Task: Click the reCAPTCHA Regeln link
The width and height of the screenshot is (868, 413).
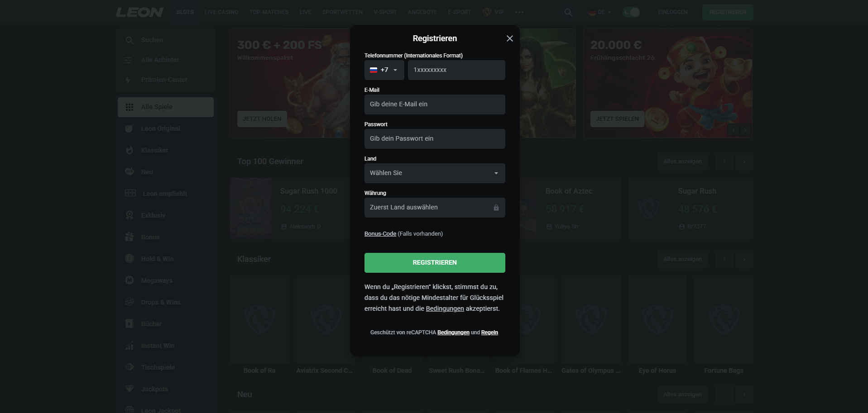Action: coord(489,332)
